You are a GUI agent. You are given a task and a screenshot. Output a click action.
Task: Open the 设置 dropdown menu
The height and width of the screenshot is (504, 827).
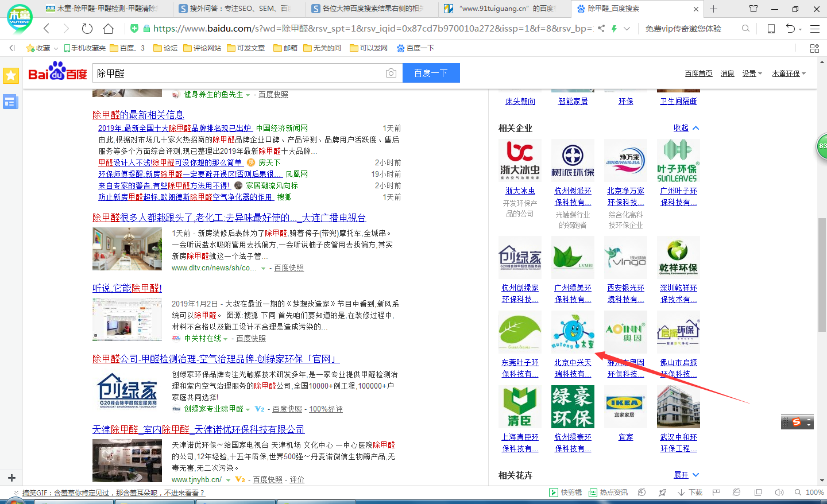752,73
